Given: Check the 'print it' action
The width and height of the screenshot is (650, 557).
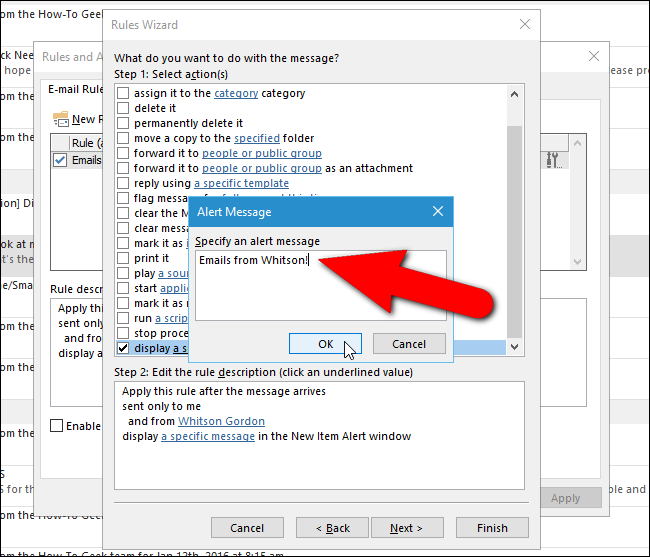Looking at the screenshot, I should tap(123, 258).
